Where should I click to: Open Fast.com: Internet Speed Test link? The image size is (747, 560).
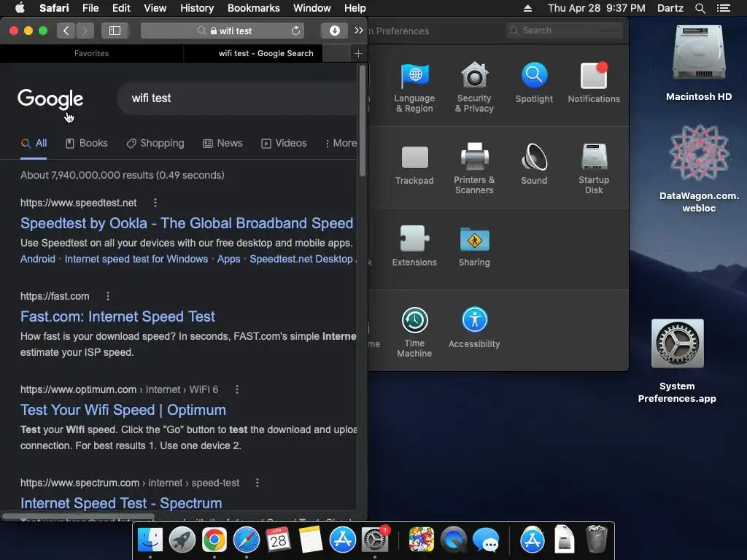(x=117, y=316)
